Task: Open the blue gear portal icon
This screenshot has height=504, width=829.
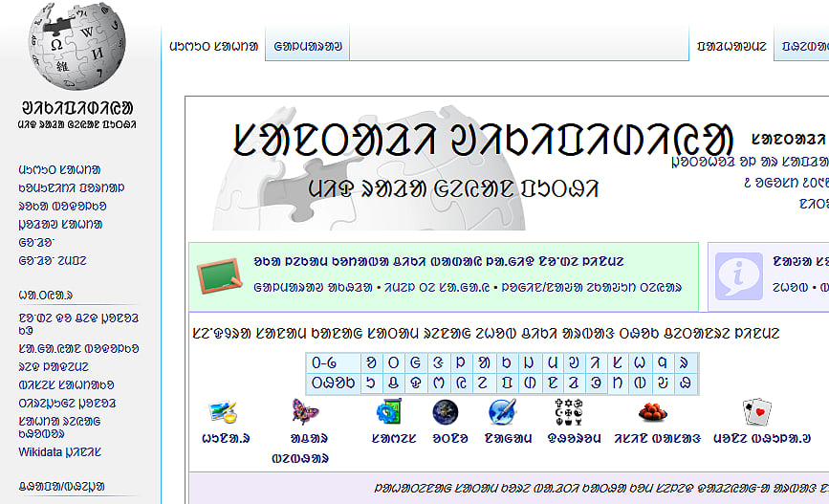Action: point(389,412)
